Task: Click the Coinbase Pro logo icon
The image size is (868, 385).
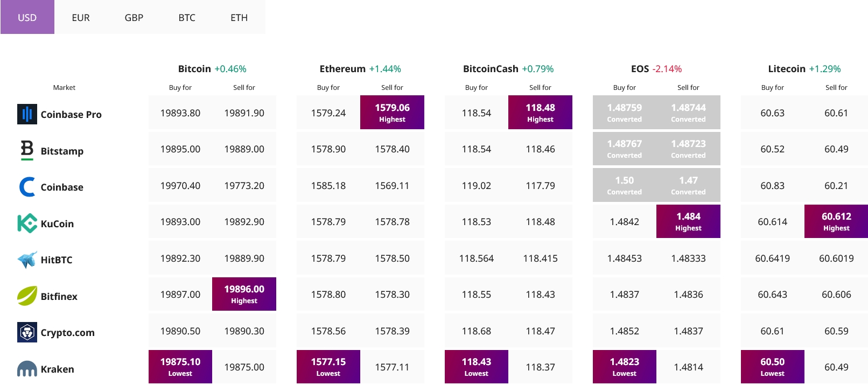Action: pos(27,114)
